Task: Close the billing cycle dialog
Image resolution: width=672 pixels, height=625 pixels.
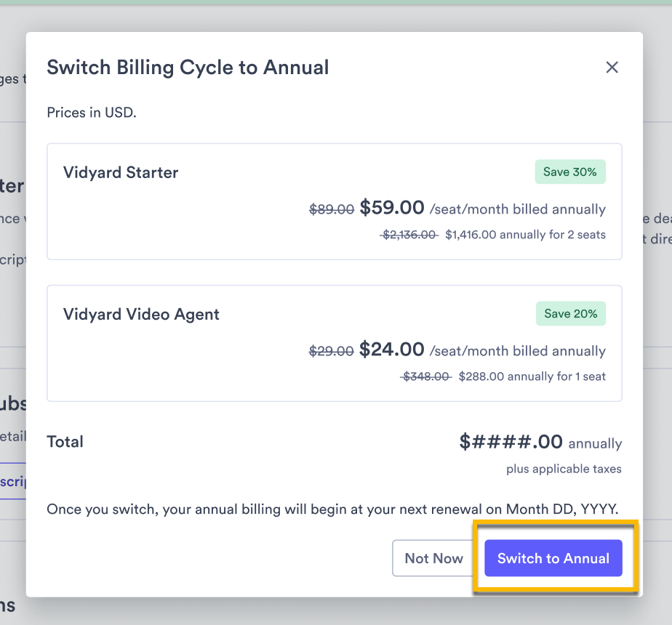Action: (x=612, y=67)
